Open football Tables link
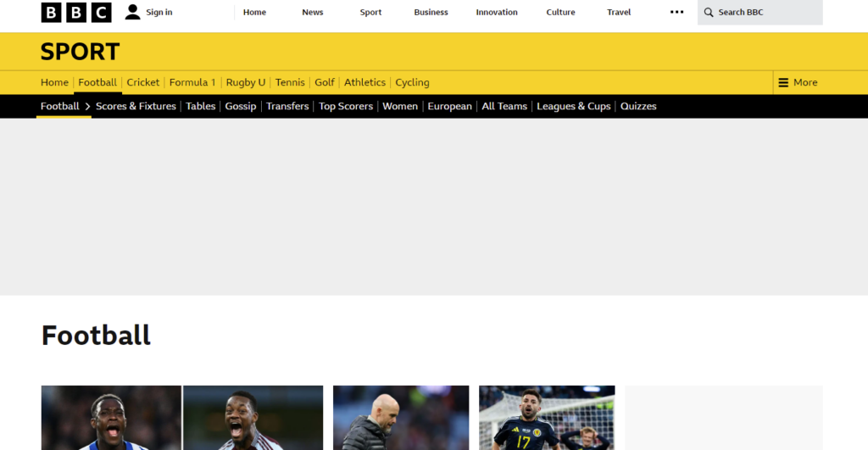 coord(201,107)
